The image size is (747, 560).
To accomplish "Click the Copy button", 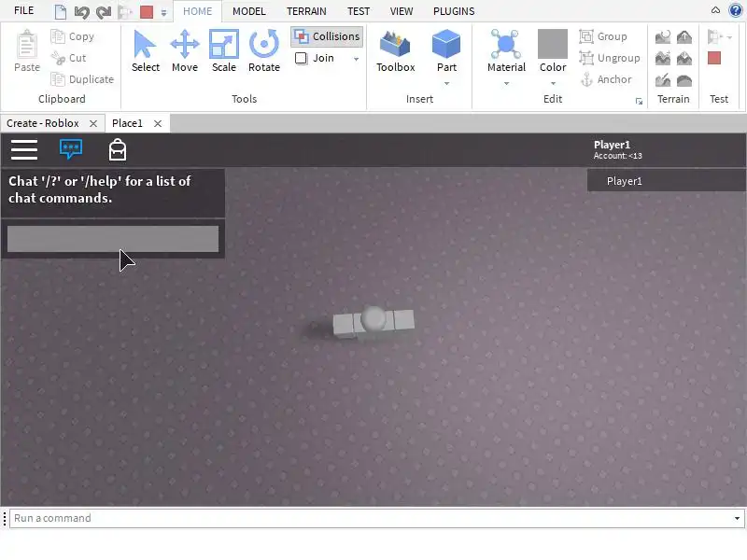I will pos(73,36).
